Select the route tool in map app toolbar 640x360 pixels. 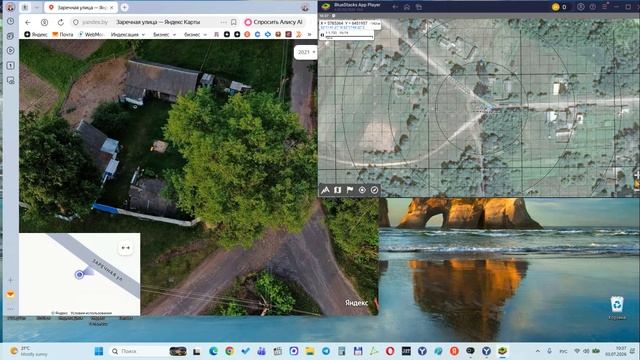[x=325, y=190]
